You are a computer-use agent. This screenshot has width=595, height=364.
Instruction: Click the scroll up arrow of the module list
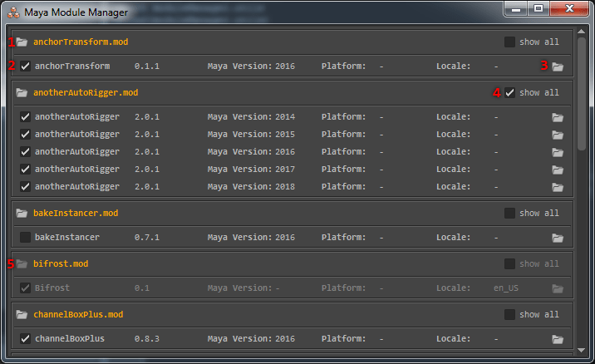point(582,31)
